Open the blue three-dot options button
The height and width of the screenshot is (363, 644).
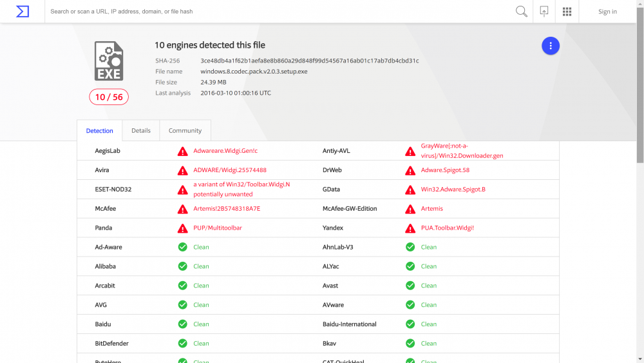(x=550, y=46)
